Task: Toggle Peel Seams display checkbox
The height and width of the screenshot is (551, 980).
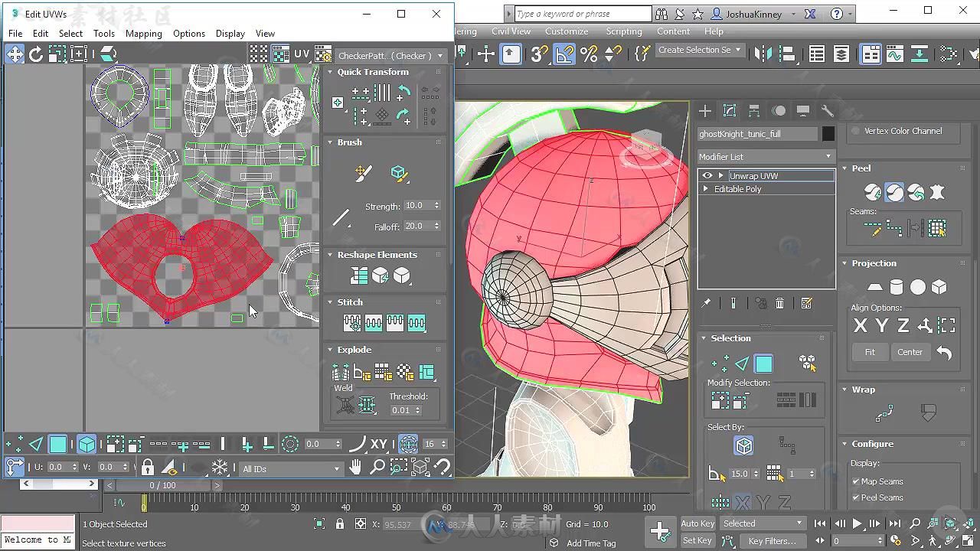Action: click(x=856, y=497)
